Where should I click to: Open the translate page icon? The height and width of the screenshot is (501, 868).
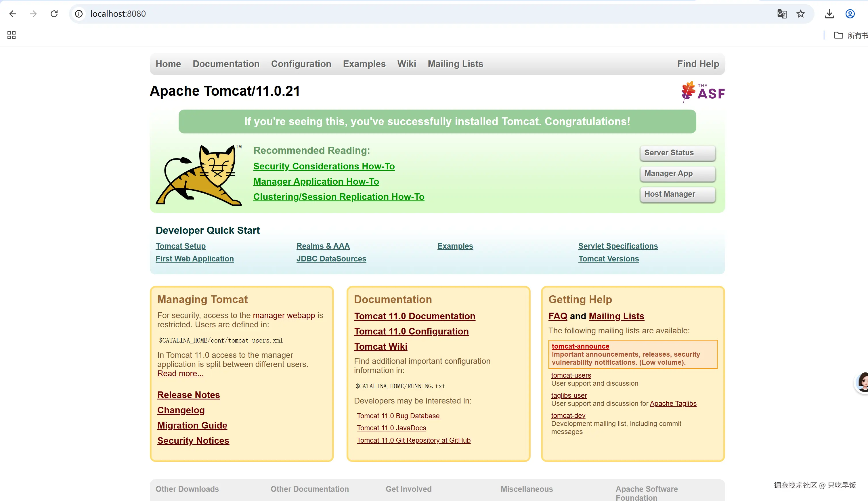click(x=782, y=14)
